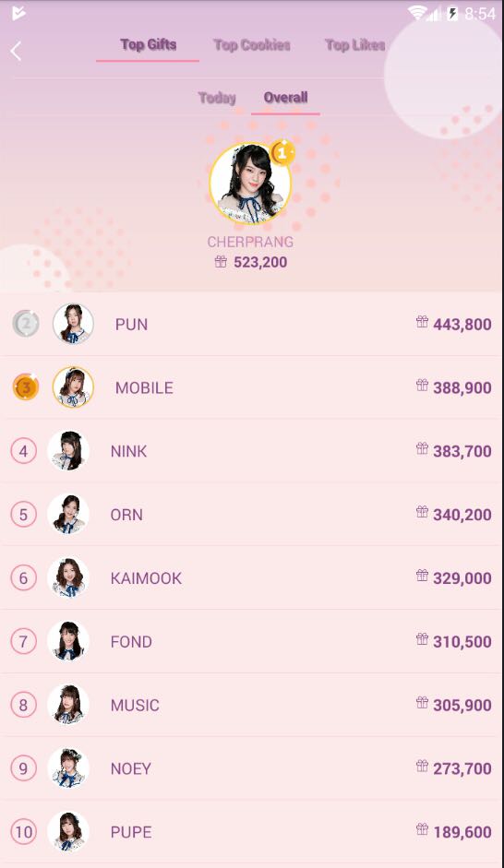Open KAIMOOK's avatar thumbnail
Viewport: 504px width, 868px height.
(68, 578)
